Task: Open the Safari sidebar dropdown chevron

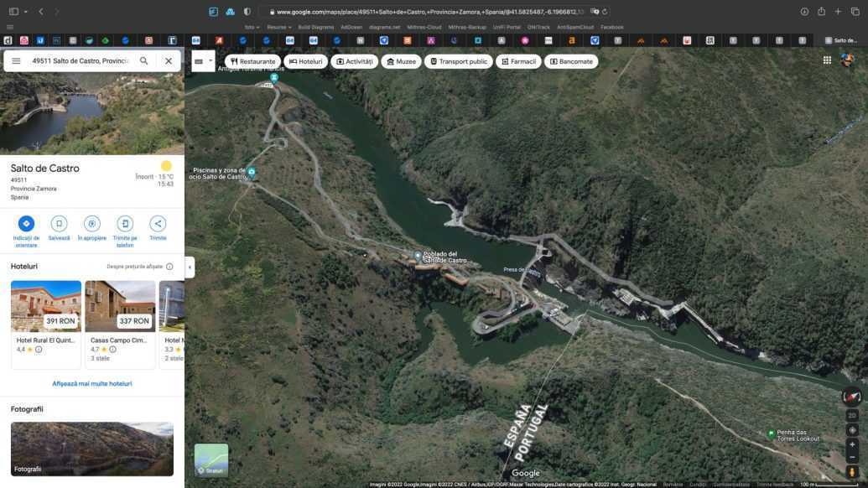Action: pyautogui.click(x=26, y=12)
